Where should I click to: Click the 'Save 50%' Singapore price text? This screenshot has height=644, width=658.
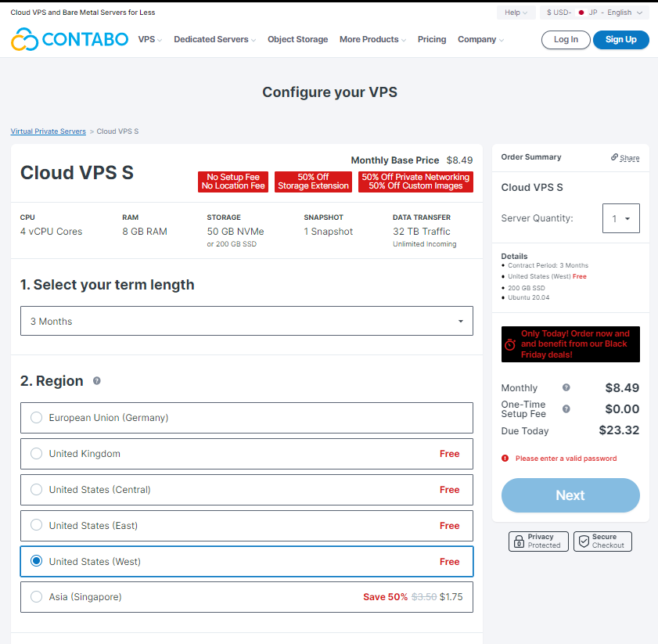coord(385,597)
